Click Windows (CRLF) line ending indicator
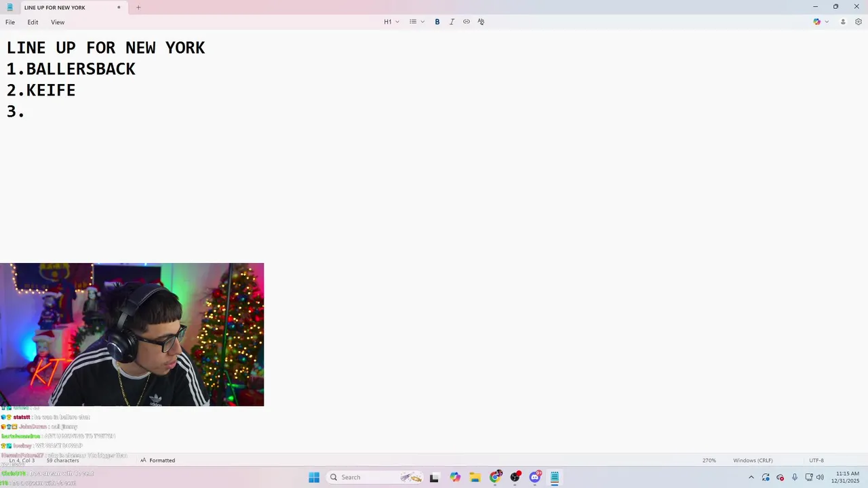The image size is (868, 488). [753, 460]
